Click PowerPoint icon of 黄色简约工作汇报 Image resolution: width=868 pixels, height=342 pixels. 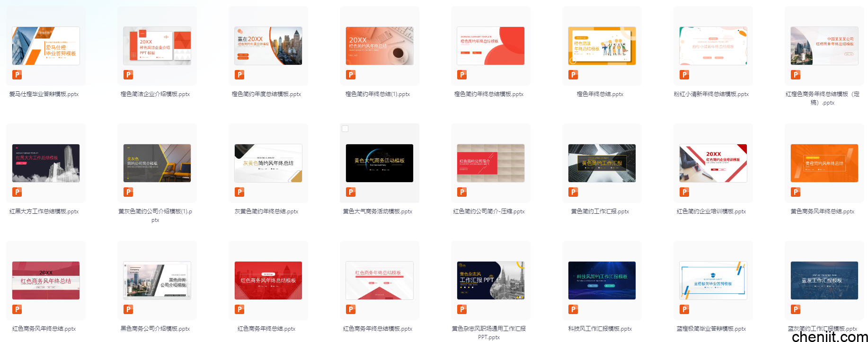click(x=573, y=192)
